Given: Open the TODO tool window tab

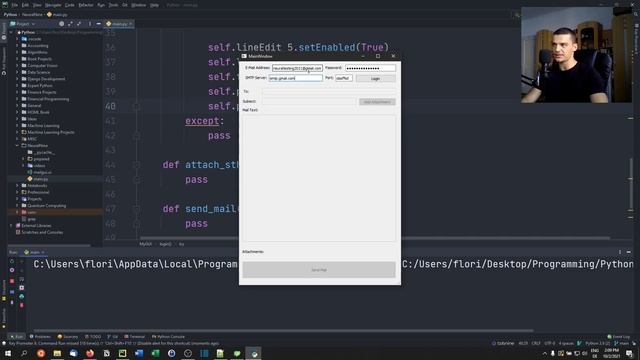Looking at the screenshot, I should (93, 337).
